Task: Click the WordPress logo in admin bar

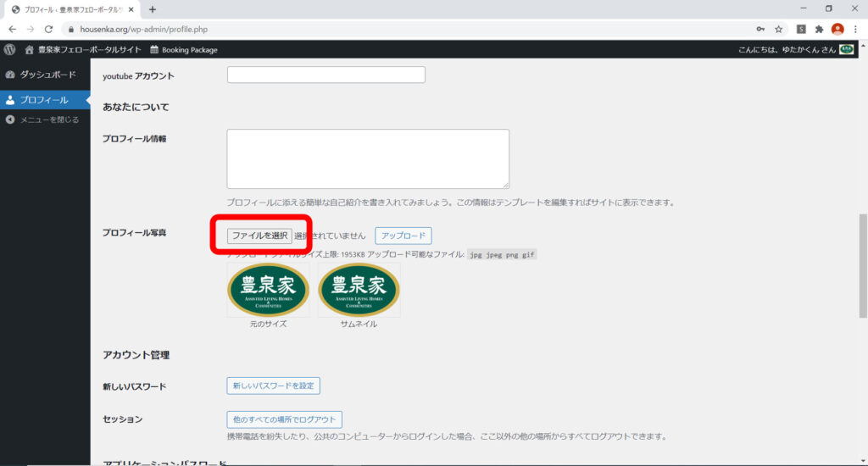Action: pyautogui.click(x=9, y=49)
